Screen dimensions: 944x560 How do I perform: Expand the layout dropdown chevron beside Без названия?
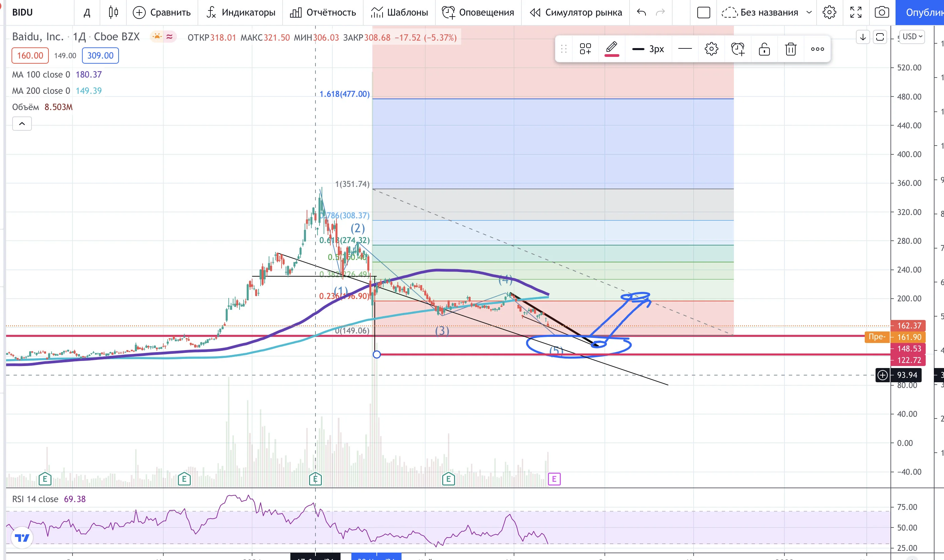(809, 13)
